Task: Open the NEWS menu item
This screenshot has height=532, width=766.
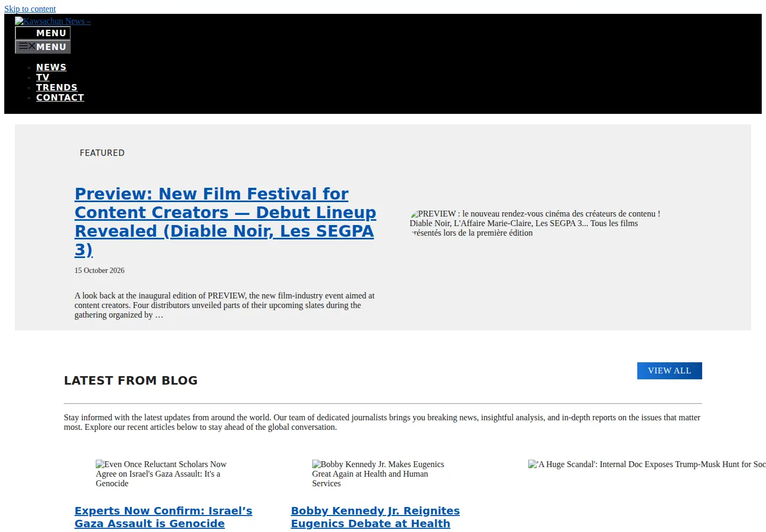Action: point(51,67)
